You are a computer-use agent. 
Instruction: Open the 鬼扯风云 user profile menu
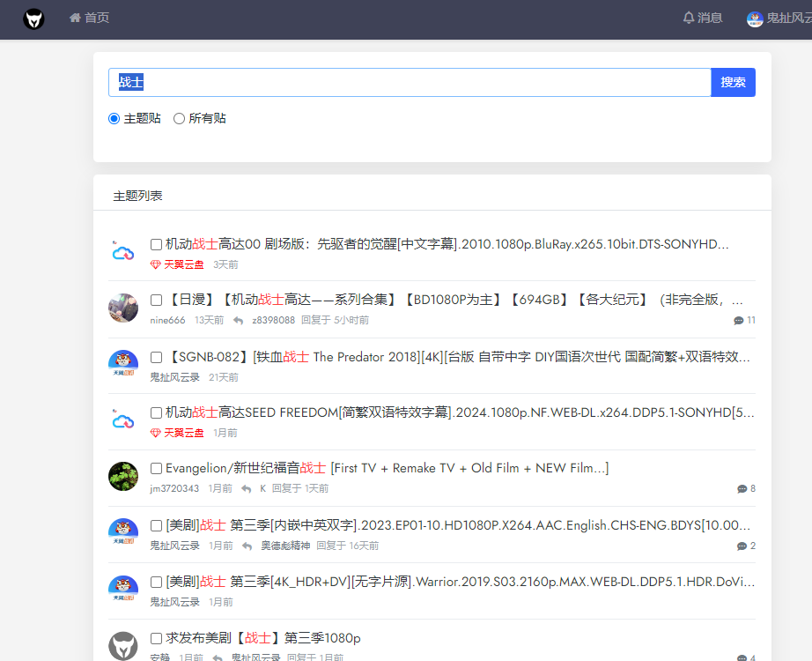click(x=778, y=19)
